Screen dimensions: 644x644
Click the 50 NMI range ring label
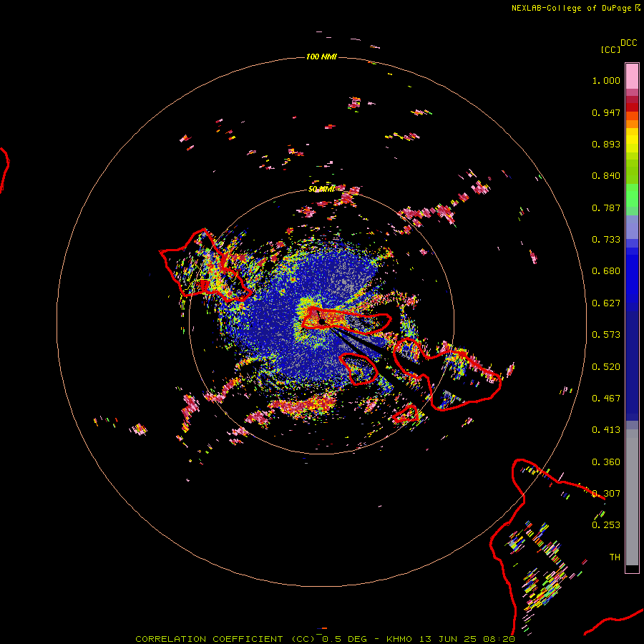321,189
